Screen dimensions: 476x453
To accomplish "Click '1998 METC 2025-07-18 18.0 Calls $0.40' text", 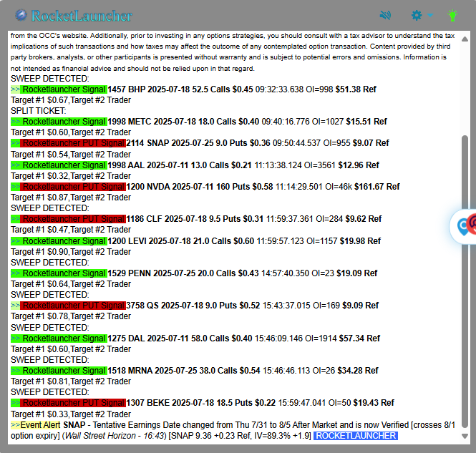I will tap(183, 122).
